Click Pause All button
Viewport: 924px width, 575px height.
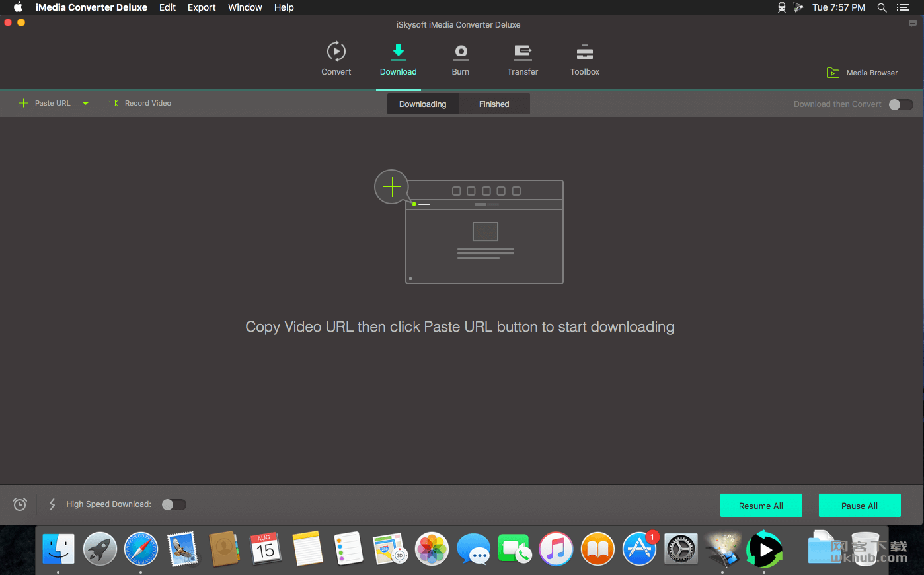click(859, 506)
